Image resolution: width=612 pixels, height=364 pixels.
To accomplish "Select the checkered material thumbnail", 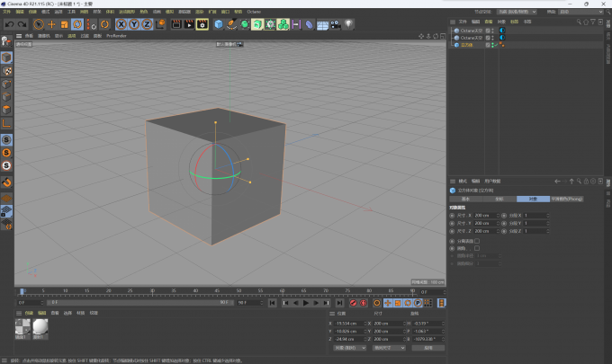I will tap(22, 326).
